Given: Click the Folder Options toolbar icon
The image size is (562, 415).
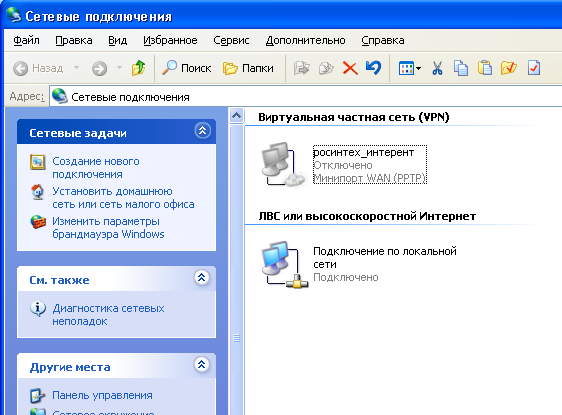Looking at the screenshot, I should coord(509,68).
